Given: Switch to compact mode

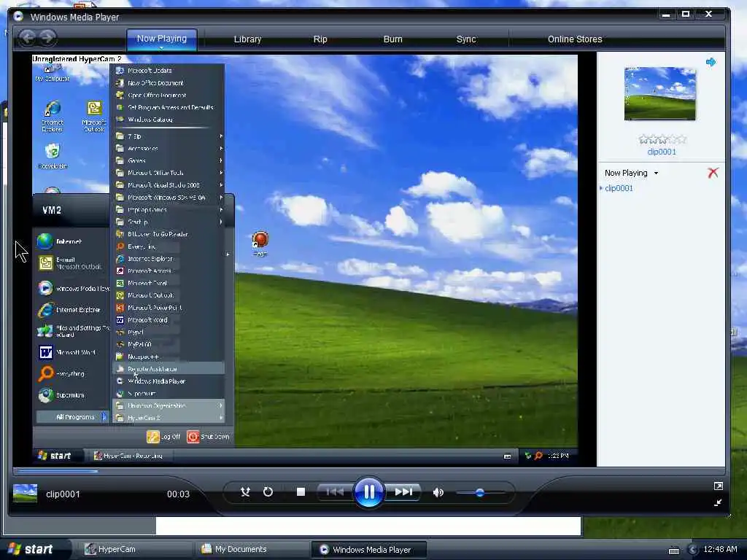Looking at the screenshot, I should pyautogui.click(x=718, y=502).
